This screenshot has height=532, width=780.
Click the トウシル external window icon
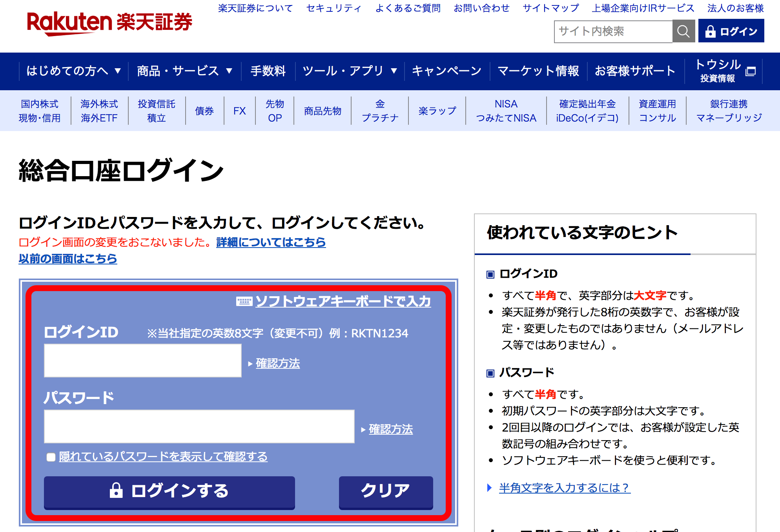[751, 71]
